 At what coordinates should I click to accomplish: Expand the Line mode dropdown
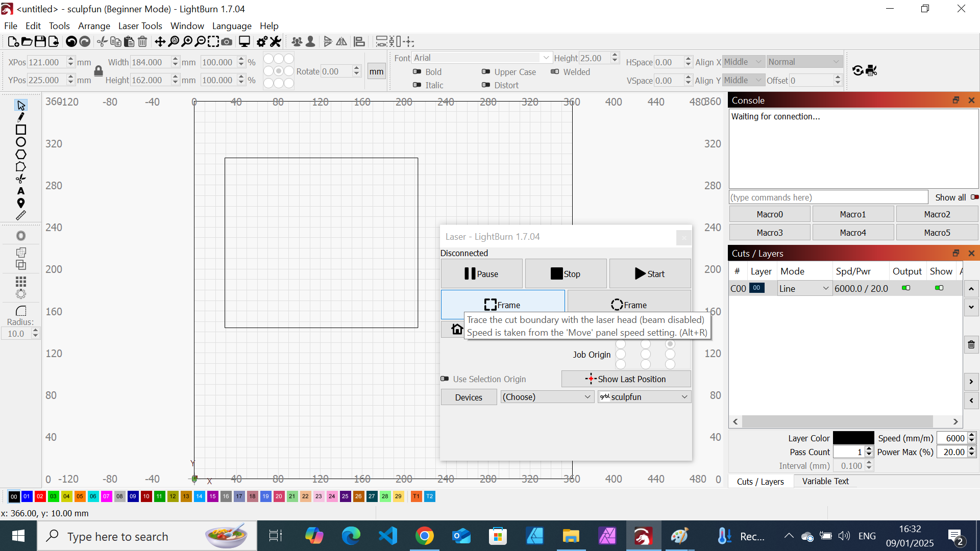click(804, 289)
